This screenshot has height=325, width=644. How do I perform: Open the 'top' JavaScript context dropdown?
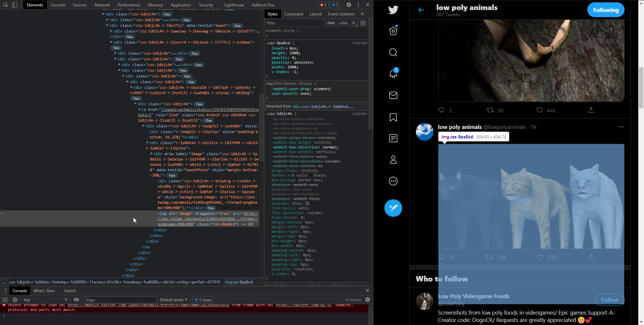tap(45, 300)
